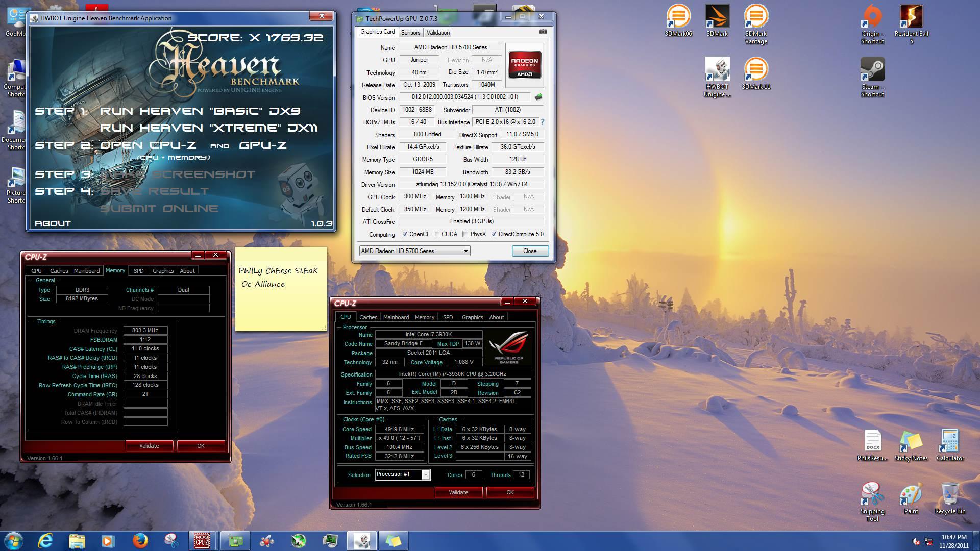Open the Recycle Bin
Screen dimensions: 980x551
950,498
